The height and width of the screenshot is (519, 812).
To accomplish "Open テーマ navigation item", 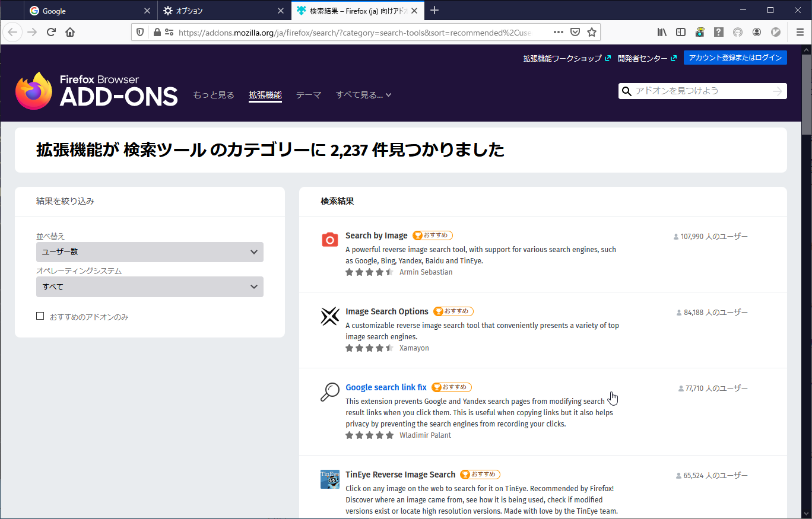I will click(x=309, y=95).
